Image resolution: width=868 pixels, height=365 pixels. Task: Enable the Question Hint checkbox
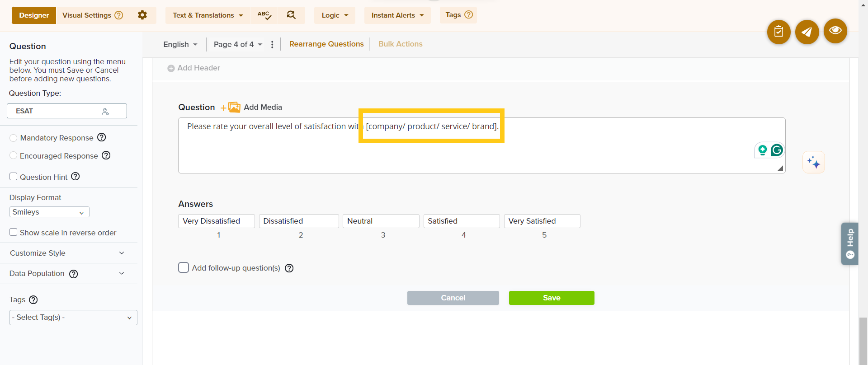14,177
